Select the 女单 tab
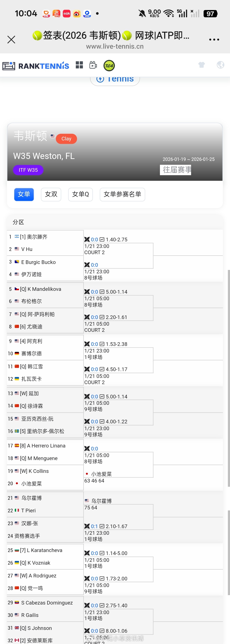The image size is (230, 644). coord(24,194)
